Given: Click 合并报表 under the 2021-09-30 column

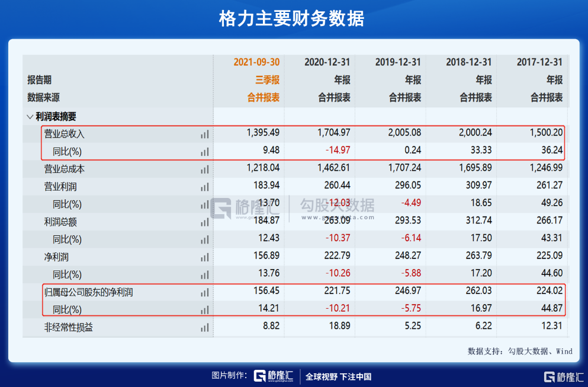Looking at the screenshot, I should [x=264, y=98].
